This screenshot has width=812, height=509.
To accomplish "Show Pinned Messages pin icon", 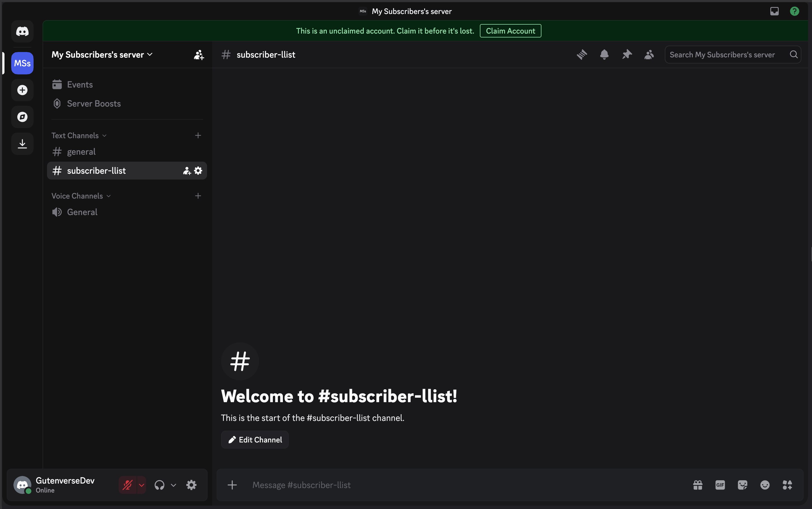I will click(x=627, y=55).
